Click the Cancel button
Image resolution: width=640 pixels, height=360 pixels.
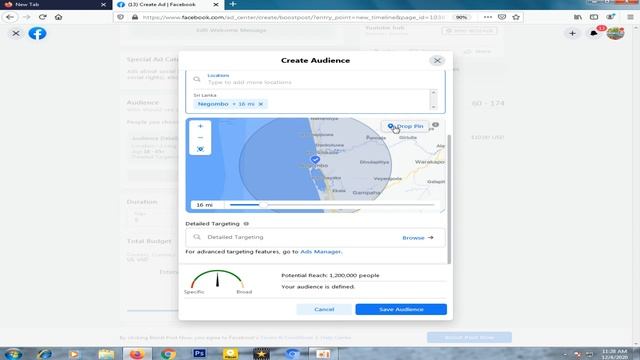[x=324, y=309]
